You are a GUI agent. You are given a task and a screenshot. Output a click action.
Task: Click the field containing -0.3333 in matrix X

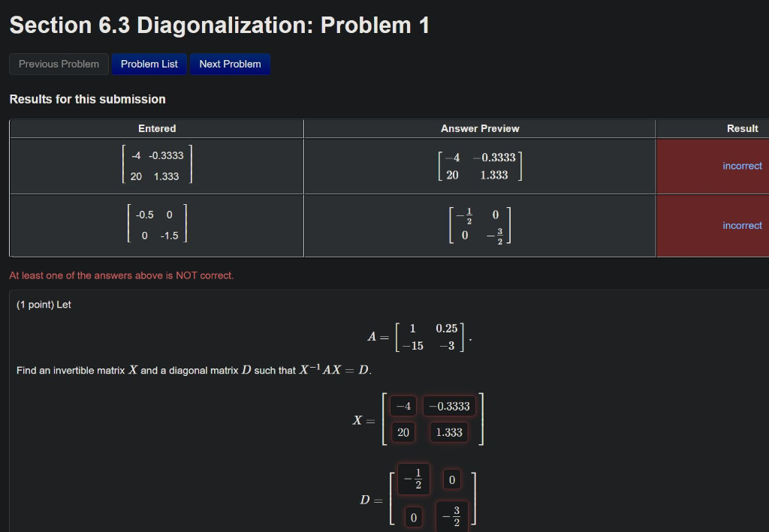pos(448,405)
